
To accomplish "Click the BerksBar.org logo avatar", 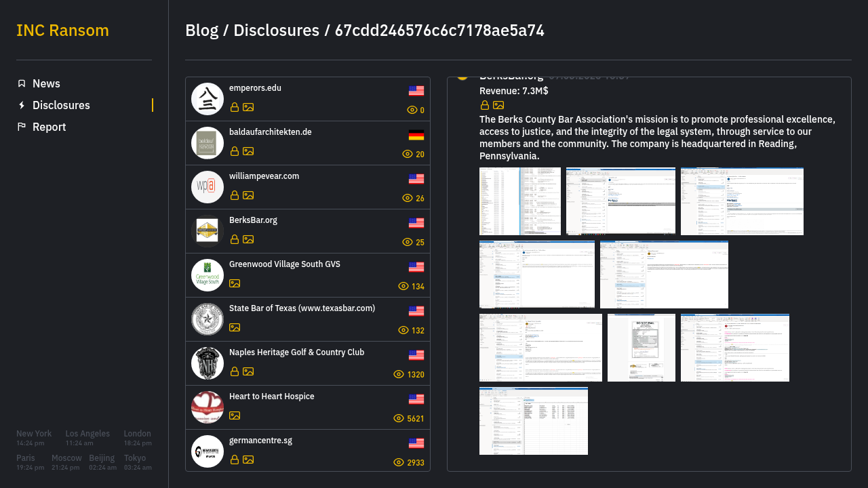I will coord(208,231).
